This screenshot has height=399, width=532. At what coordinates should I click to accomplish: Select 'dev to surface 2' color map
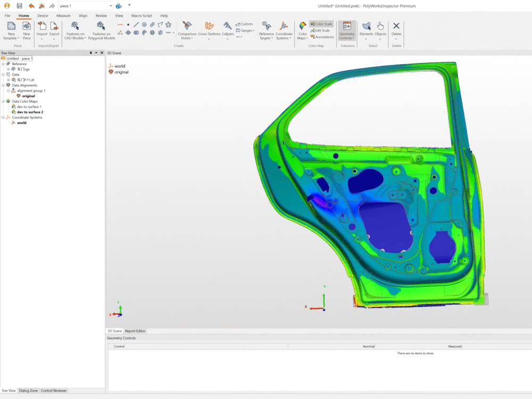pyautogui.click(x=30, y=112)
